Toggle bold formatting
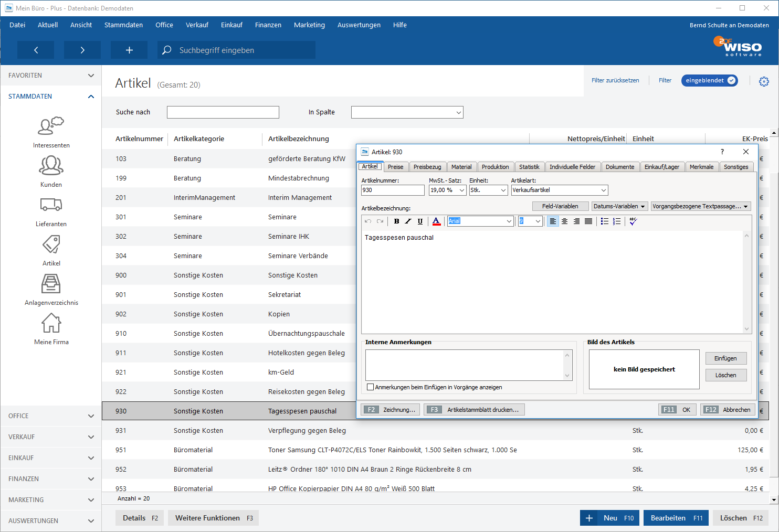 (396, 221)
